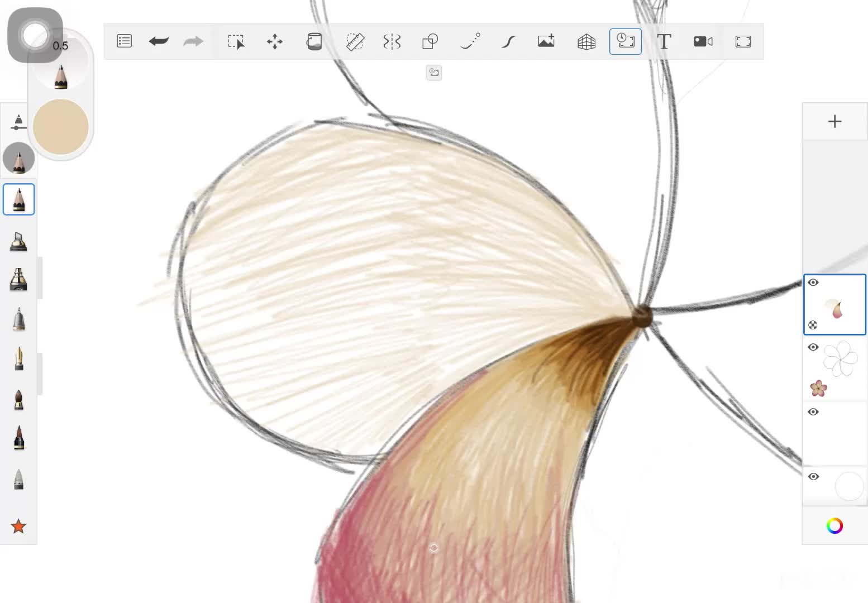Screen dimensions: 868x603
Task: Import an image with Add Image
Action: [546, 41]
